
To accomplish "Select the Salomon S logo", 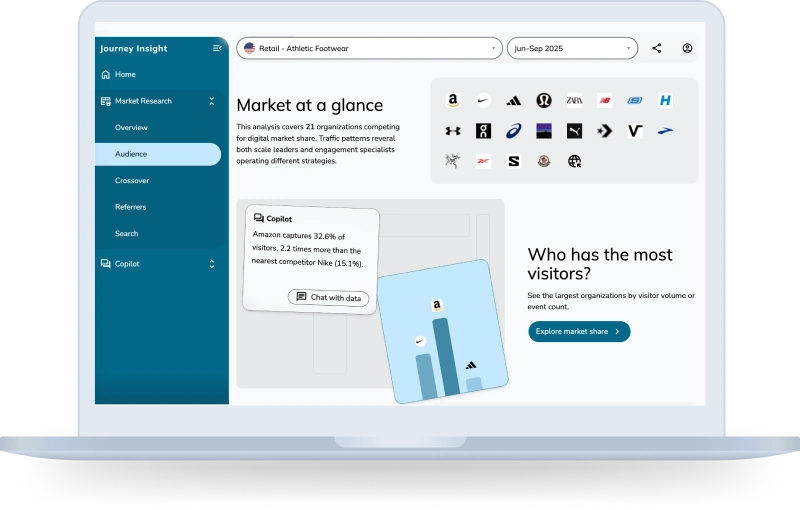I will coord(514,161).
